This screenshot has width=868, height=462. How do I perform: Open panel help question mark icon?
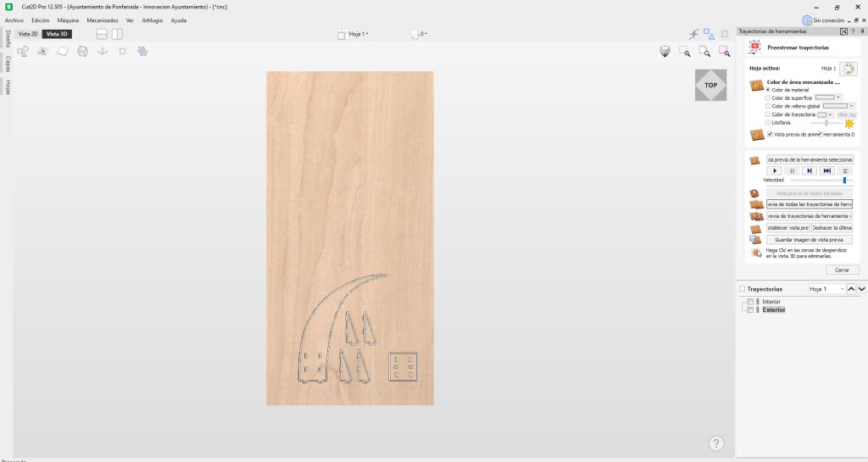(x=853, y=31)
